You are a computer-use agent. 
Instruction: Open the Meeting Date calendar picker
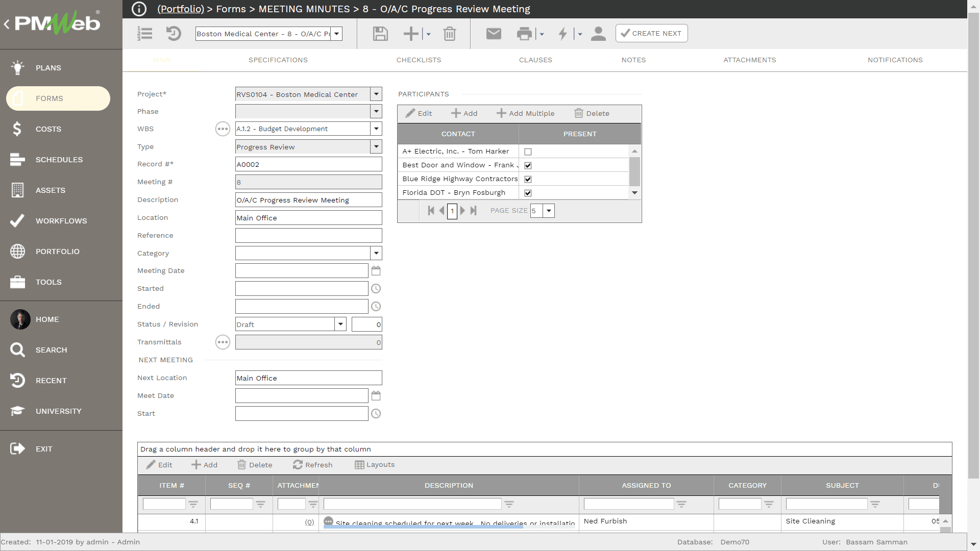(376, 271)
